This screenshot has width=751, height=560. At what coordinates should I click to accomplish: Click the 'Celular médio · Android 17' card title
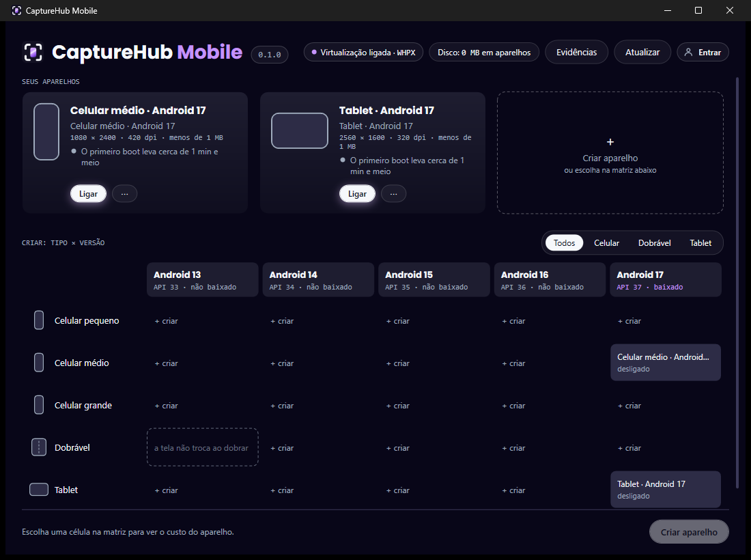(x=138, y=110)
